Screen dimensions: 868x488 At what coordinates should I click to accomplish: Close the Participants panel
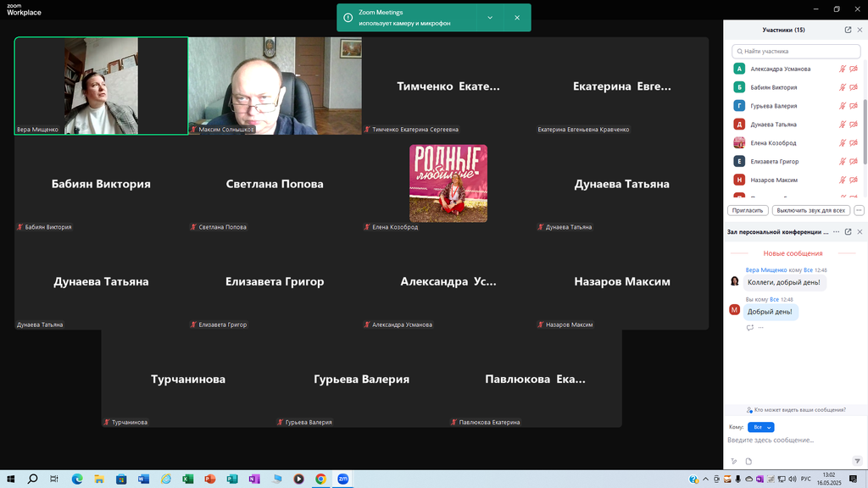point(860,30)
